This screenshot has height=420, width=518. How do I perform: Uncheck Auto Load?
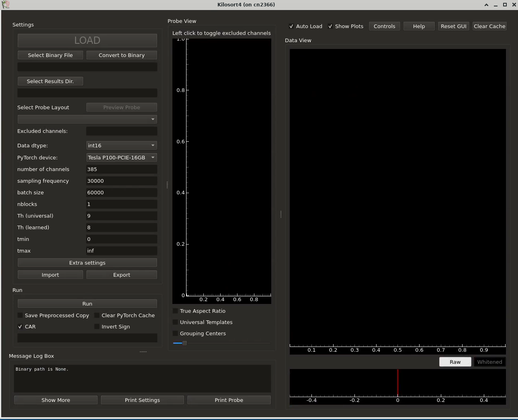point(291,26)
